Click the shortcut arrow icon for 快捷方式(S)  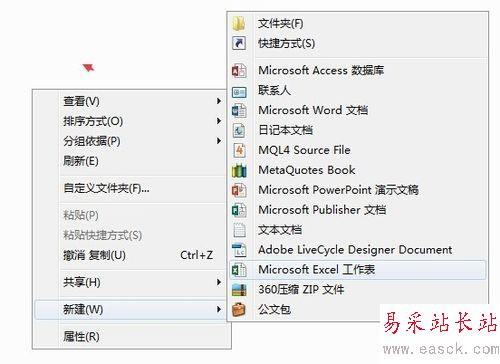pos(239,43)
